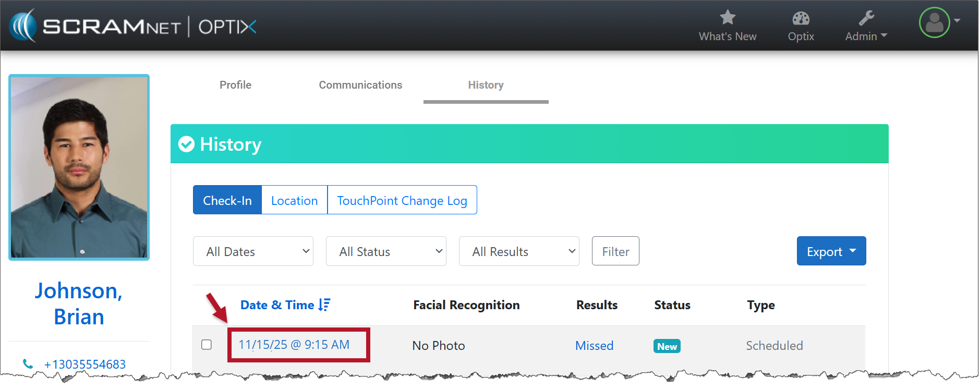Click the phone icon next to the number
Screen dimensions: 980x389
coord(28,364)
